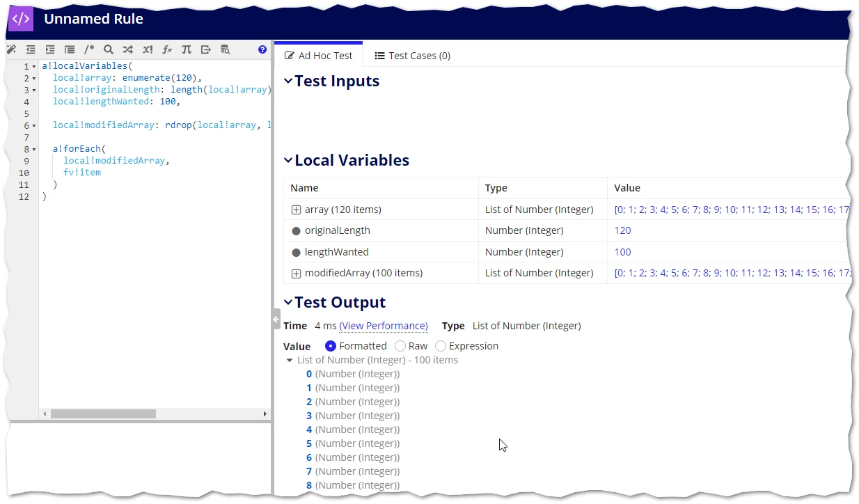Screen dimensions: 859x504
Task: Click code line 10 fv!item
Action: pos(82,172)
